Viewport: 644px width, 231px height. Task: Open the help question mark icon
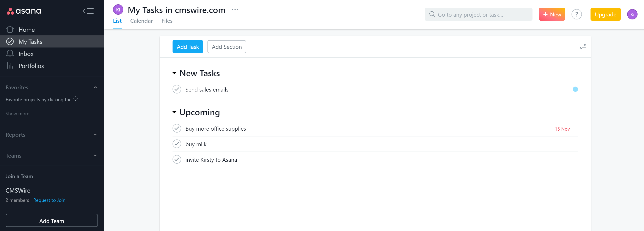576,14
